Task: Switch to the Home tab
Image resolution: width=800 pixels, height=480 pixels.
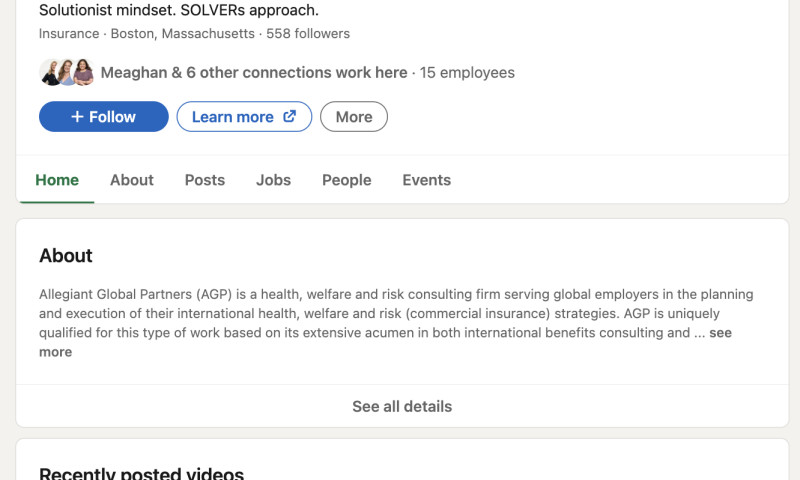Action: click(x=57, y=180)
